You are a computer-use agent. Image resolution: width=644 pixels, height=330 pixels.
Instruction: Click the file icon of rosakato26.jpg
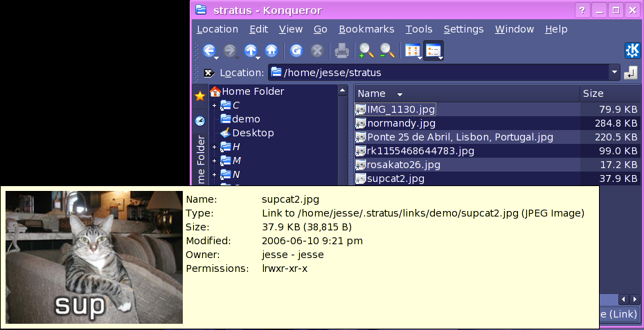click(x=360, y=165)
